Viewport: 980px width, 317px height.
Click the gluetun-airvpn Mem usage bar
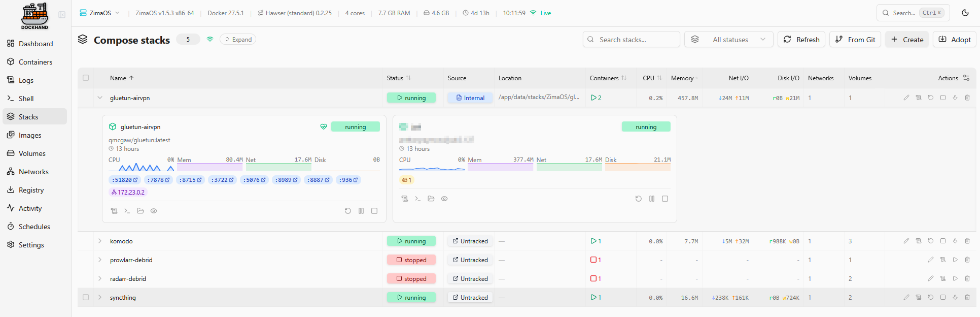pyautogui.click(x=209, y=167)
